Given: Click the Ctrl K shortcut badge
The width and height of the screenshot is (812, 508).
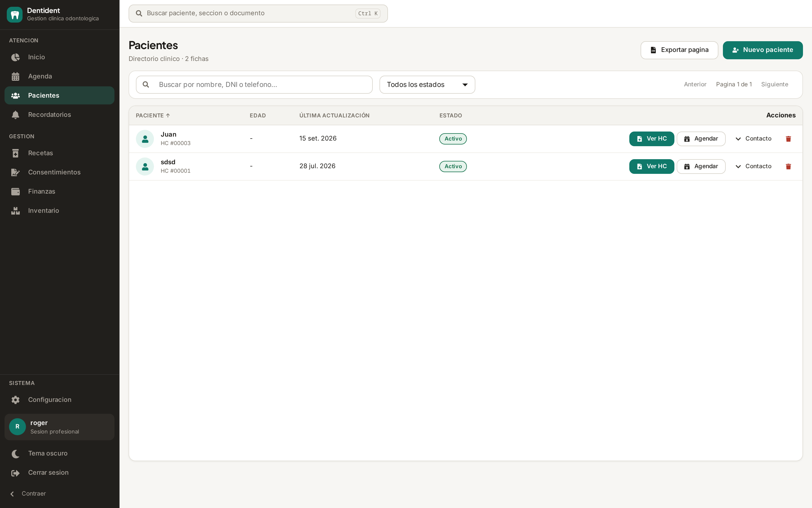Looking at the screenshot, I should [368, 14].
